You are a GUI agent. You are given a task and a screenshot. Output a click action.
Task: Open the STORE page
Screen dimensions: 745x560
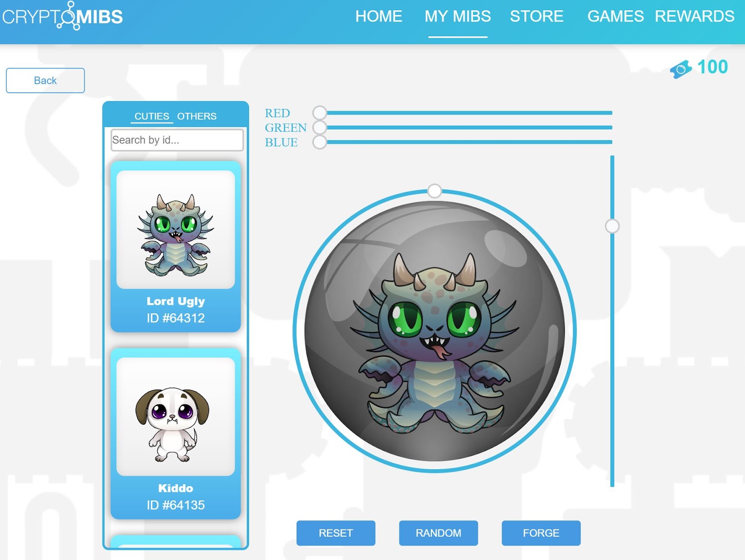point(536,16)
